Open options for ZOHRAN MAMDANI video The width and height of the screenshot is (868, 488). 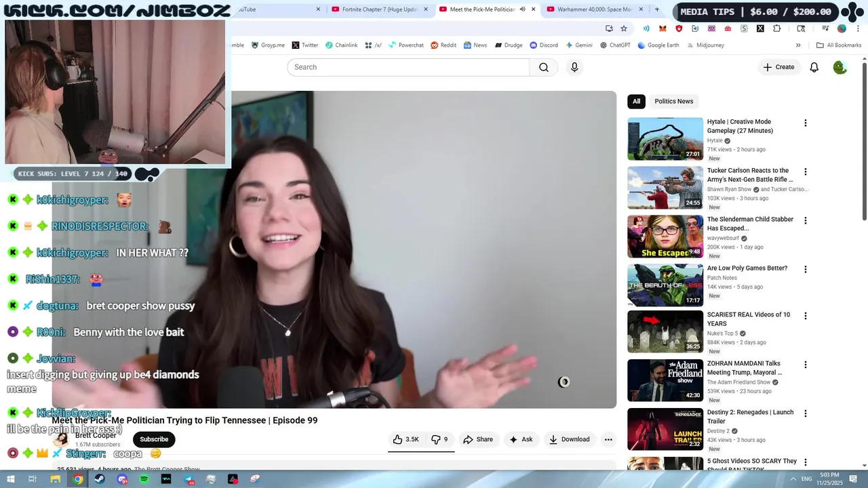tap(806, 365)
